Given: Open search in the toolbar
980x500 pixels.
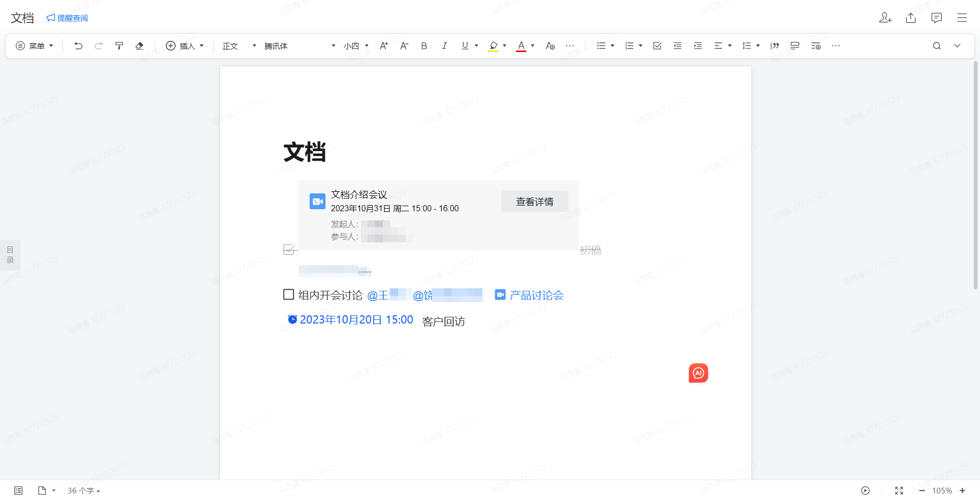Looking at the screenshot, I should [x=937, y=46].
